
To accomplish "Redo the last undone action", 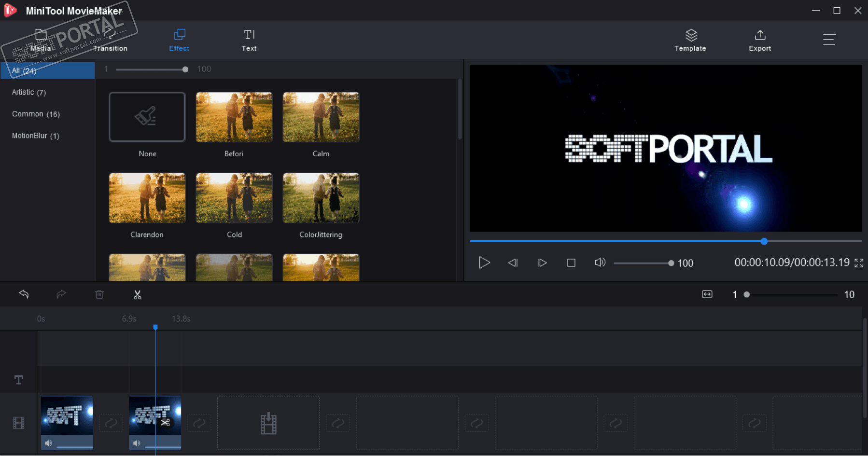I will pyautogui.click(x=61, y=294).
